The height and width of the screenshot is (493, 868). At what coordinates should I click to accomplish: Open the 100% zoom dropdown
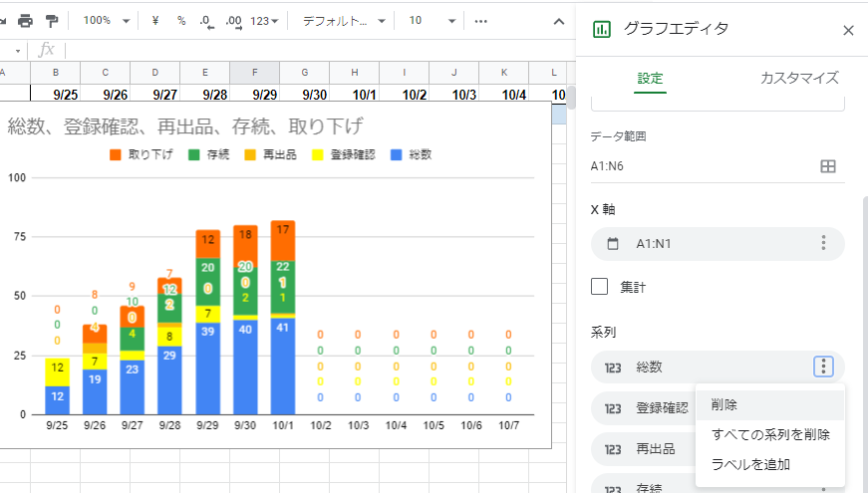(106, 21)
